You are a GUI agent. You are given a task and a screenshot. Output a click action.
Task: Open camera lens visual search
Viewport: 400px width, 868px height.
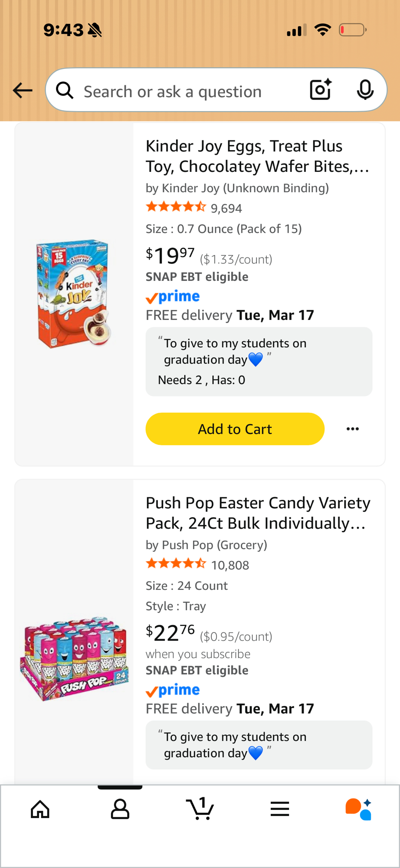click(321, 90)
